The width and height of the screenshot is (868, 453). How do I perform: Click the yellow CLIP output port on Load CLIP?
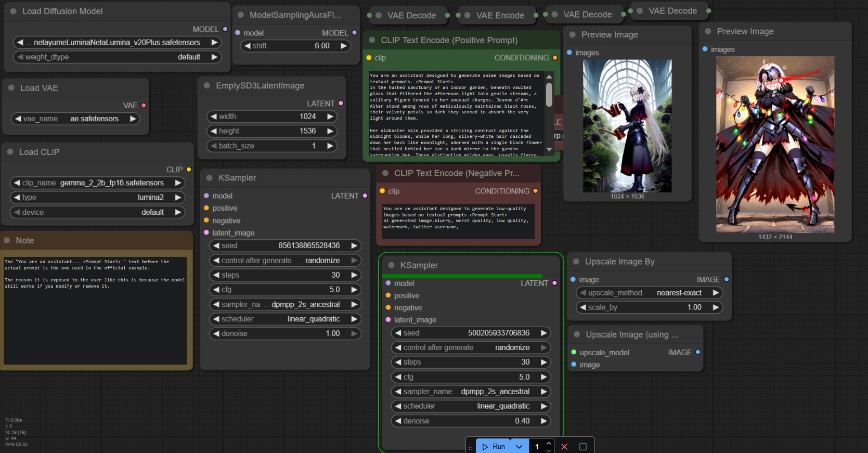tap(189, 170)
